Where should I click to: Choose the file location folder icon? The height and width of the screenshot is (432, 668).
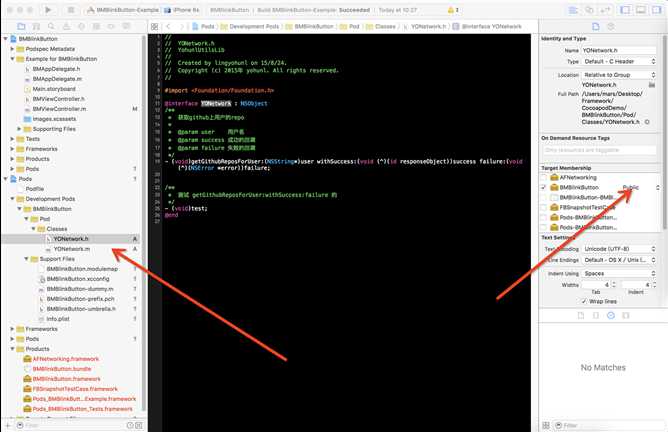click(x=651, y=85)
